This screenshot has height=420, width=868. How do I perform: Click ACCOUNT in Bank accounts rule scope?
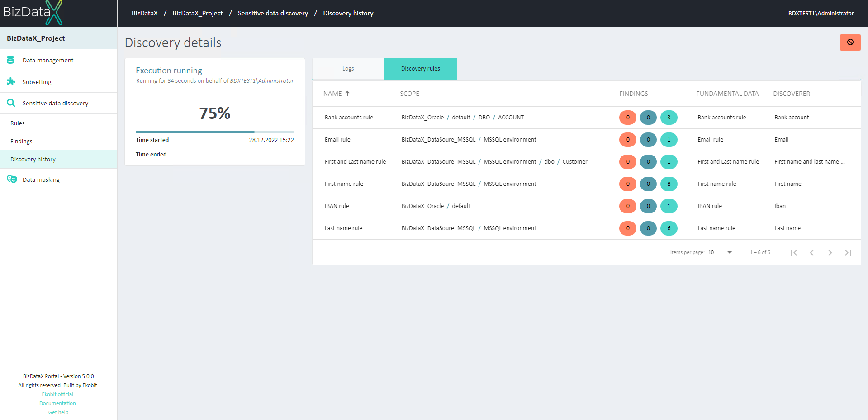pos(511,117)
